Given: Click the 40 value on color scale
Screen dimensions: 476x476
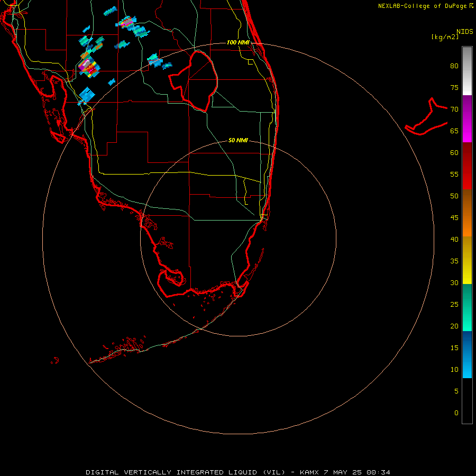Looking at the screenshot, I should pyautogui.click(x=454, y=240).
